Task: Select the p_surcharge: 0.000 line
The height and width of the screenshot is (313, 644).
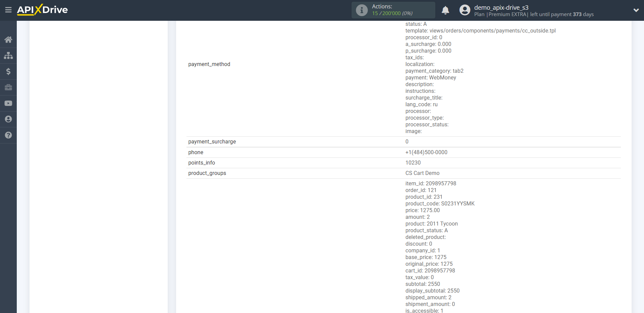Action: point(428,51)
